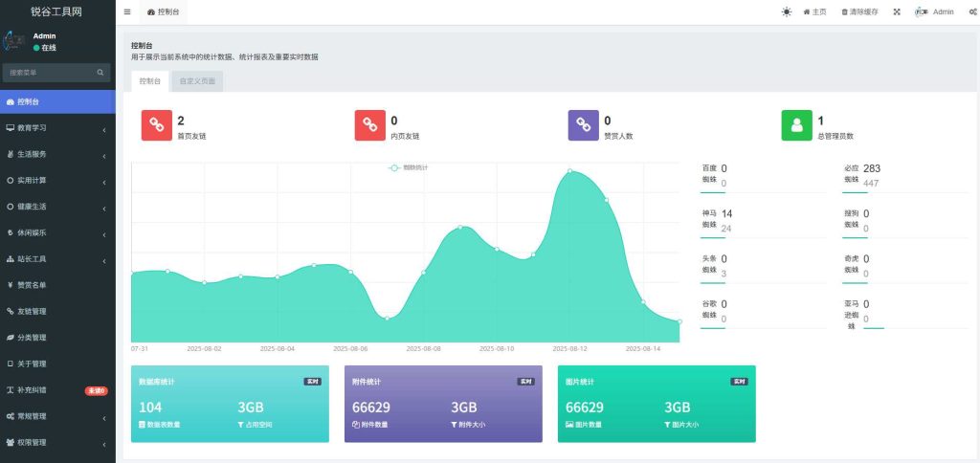Click the 百度蜘蛛 progress bar

point(763,192)
